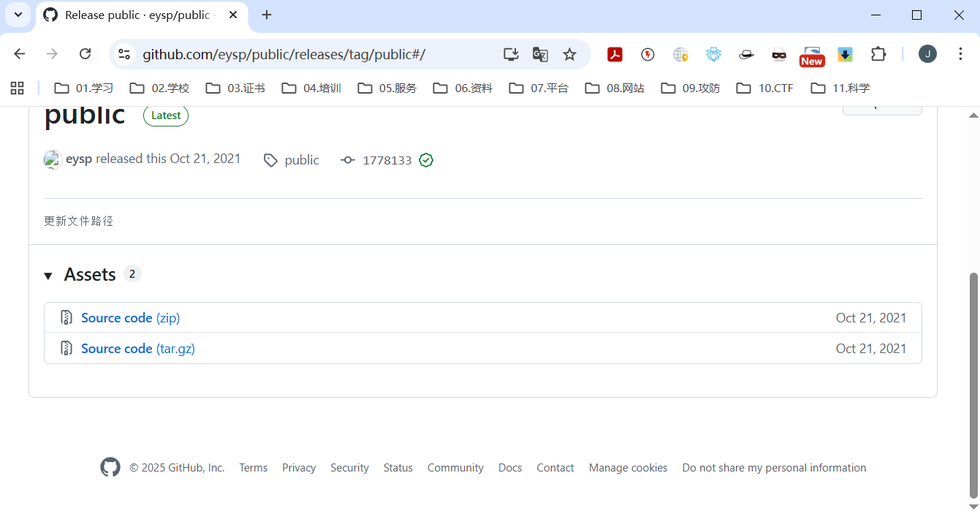Open the Extensions puzzle piece menu
This screenshot has width=980, height=511.
click(878, 54)
